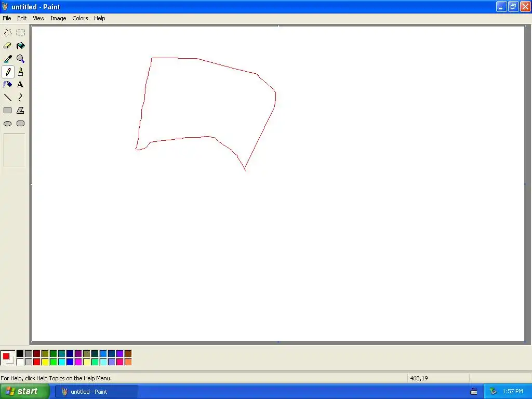Select the navy blue swatch
The height and width of the screenshot is (399, 532).
point(70,354)
